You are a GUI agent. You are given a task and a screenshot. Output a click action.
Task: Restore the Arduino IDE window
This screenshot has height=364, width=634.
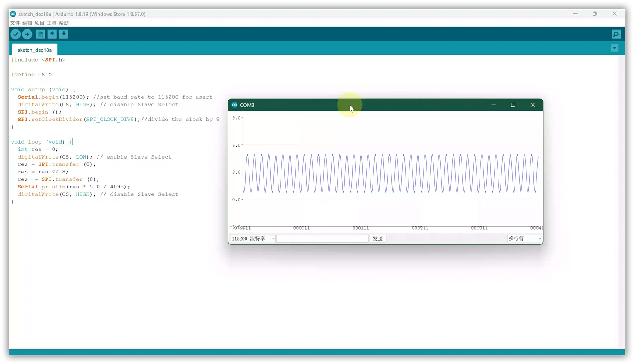(595, 14)
